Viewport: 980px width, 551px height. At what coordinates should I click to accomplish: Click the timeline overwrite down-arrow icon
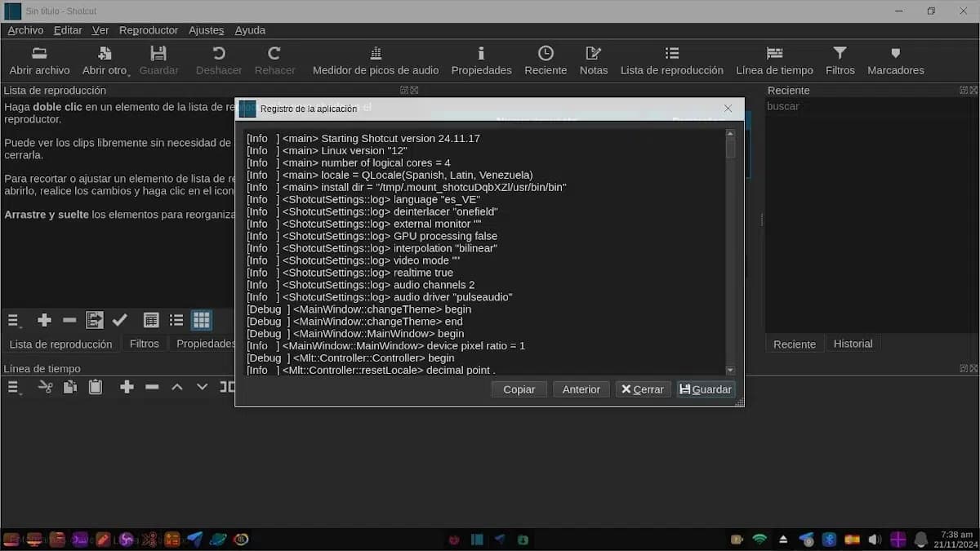pyautogui.click(x=202, y=387)
